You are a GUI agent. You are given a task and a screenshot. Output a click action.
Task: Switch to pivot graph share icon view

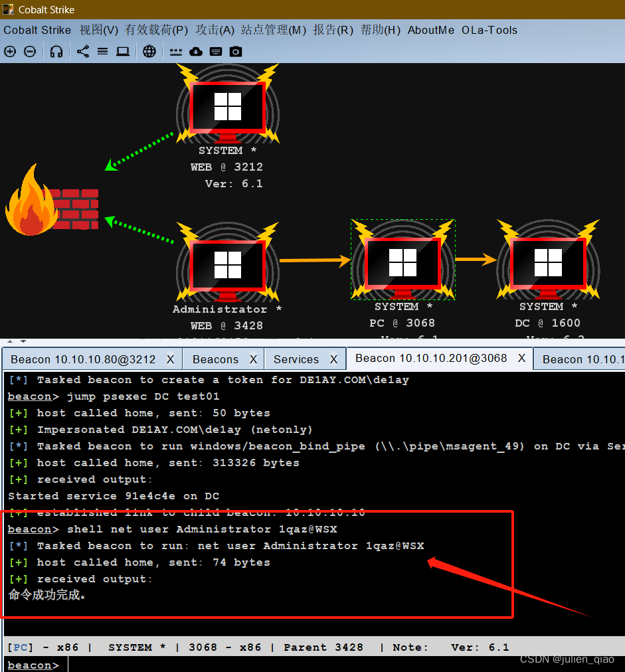pyautogui.click(x=83, y=51)
